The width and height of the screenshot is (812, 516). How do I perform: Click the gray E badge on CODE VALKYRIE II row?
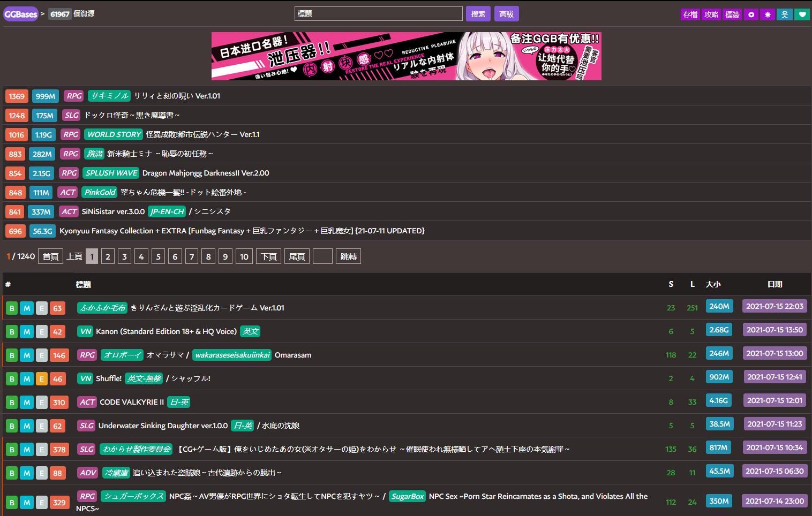click(x=41, y=403)
